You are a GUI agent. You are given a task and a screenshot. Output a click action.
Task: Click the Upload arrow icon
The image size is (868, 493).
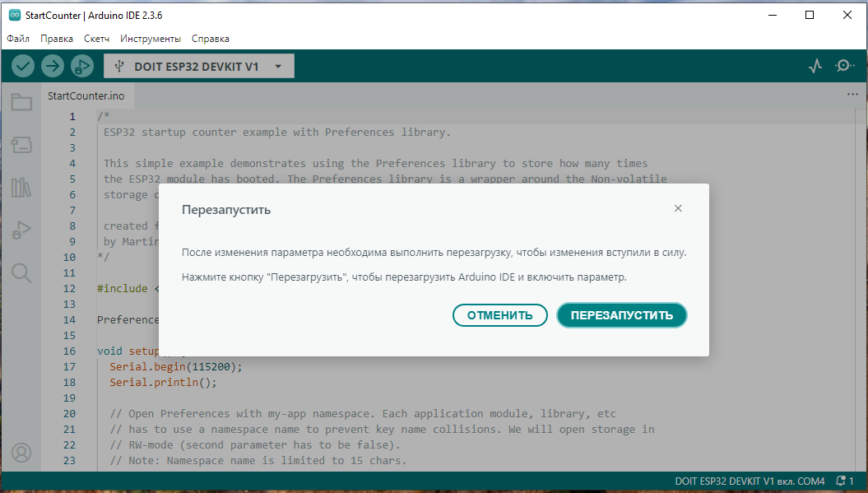point(53,66)
